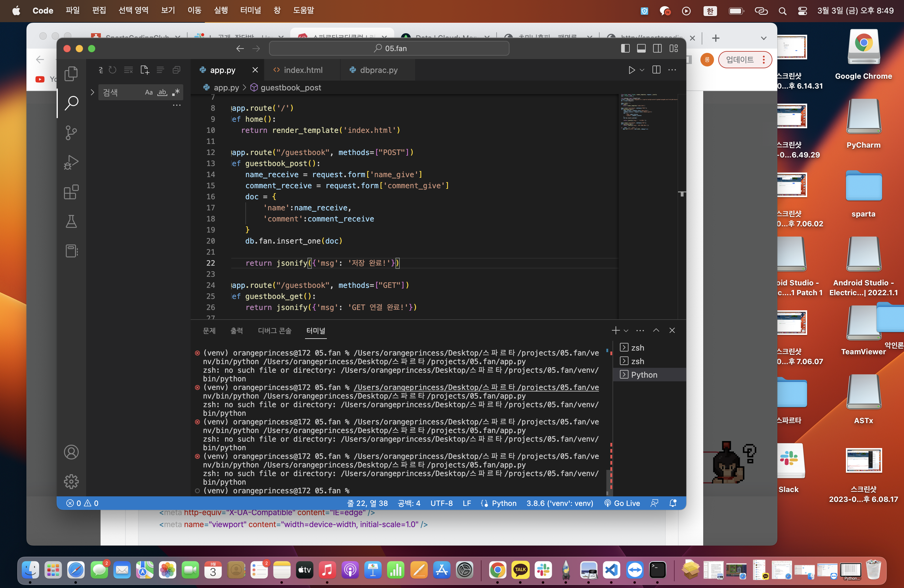Toggle search details with the ellipsis
Image resolution: width=904 pixels, height=588 pixels.
pyautogui.click(x=176, y=105)
